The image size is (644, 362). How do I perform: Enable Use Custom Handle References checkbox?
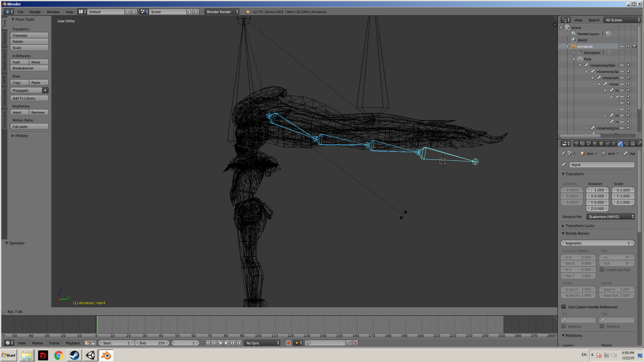[x=563, y=307]
